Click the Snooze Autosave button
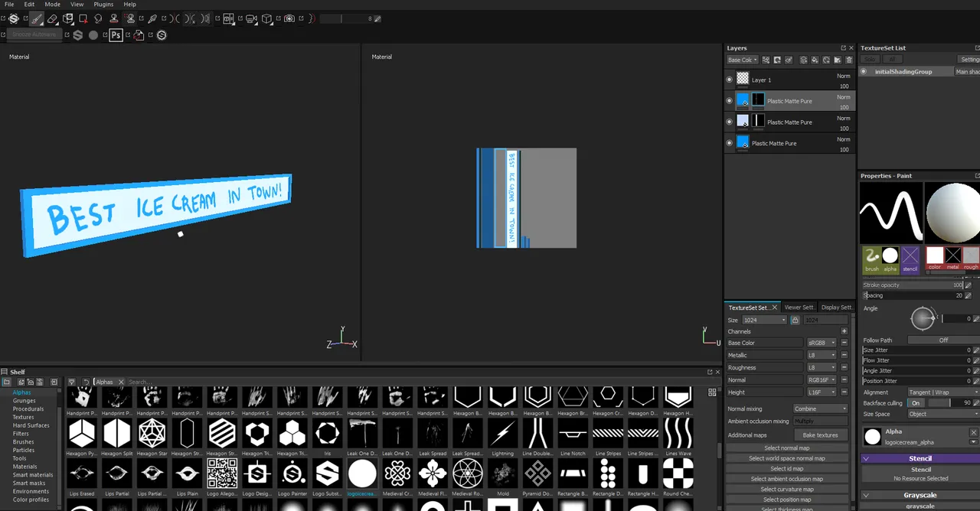 pyautogui.click(x=34, y=34)
